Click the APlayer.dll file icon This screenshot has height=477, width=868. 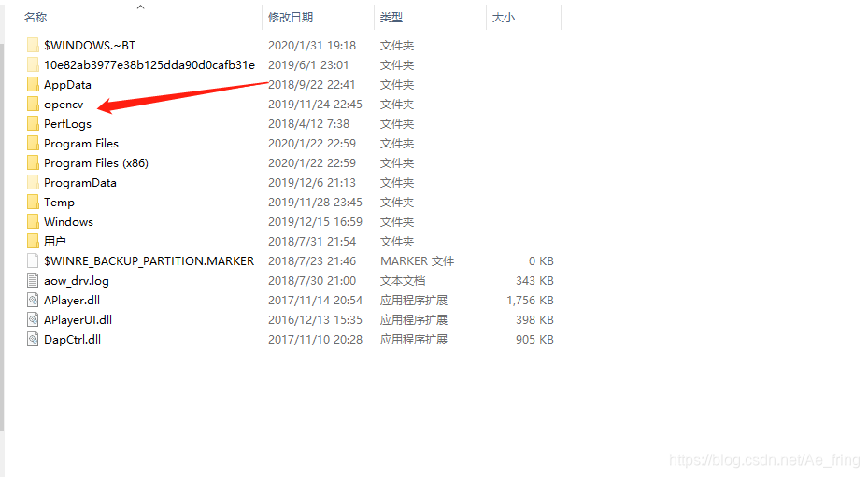(33, 300)
